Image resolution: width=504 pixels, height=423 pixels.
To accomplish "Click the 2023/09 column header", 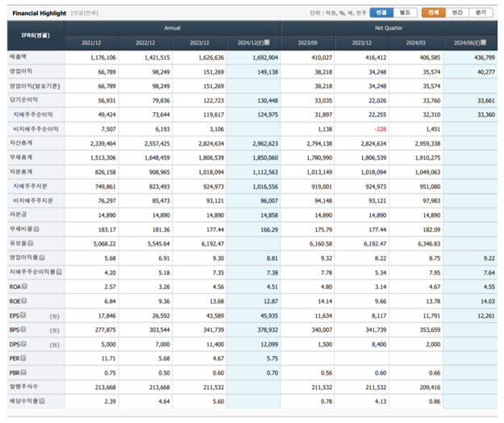I will 307,43.
